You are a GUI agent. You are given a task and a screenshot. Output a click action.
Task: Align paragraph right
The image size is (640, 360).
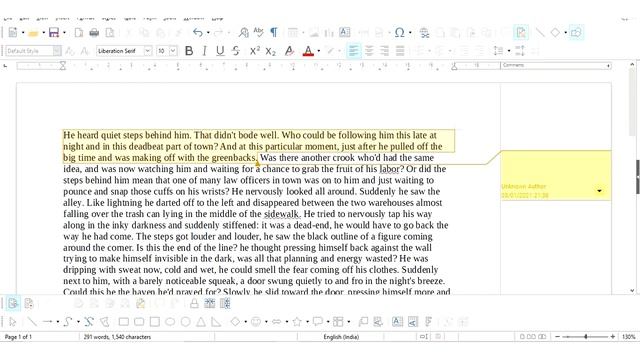384,51
